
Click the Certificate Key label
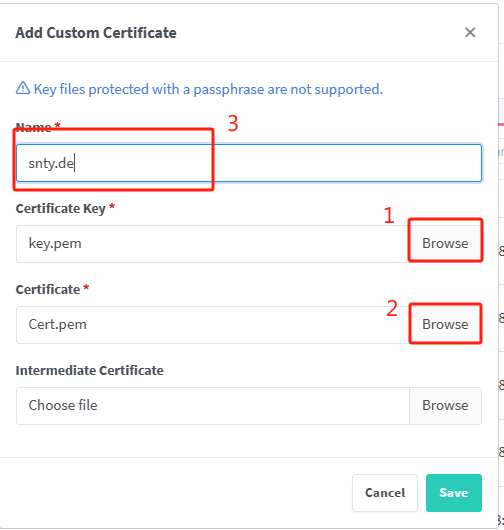pos(61,209)
